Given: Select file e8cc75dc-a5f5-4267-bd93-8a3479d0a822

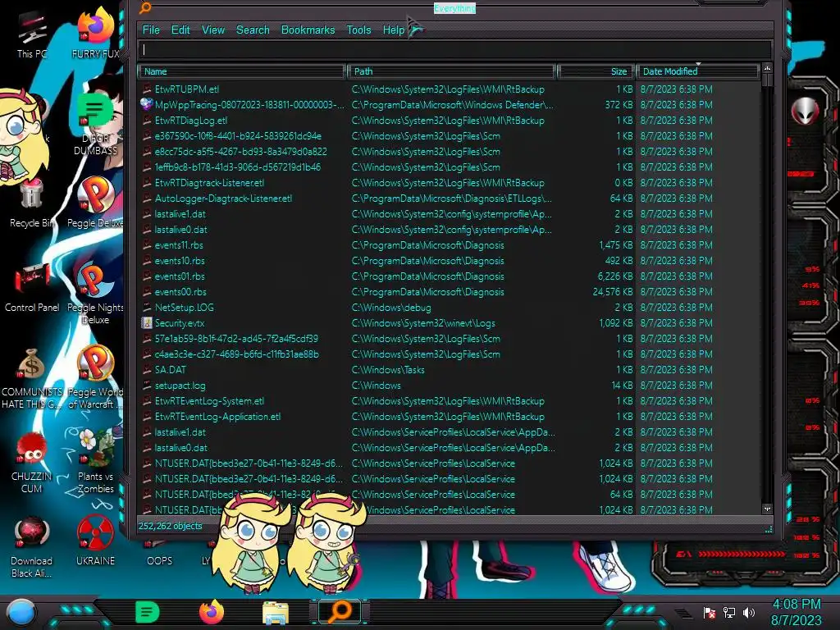Looking at the screenshot, I should (240, 152).
